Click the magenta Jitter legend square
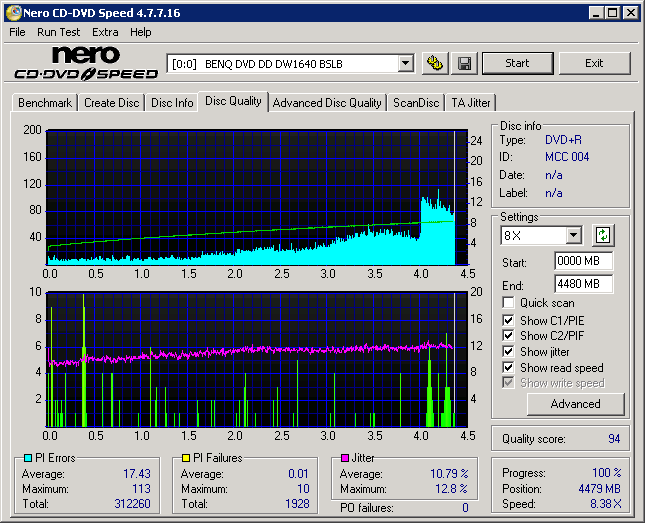The height and width of the screenshot is (523, 645). point(346,458)
